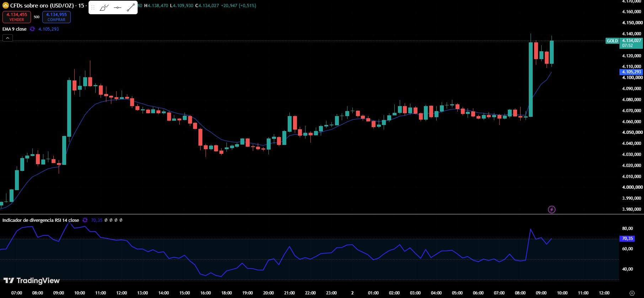644x298 pixels.
Task: Click the GOLD price label on axis
Action: click(612, 41)
